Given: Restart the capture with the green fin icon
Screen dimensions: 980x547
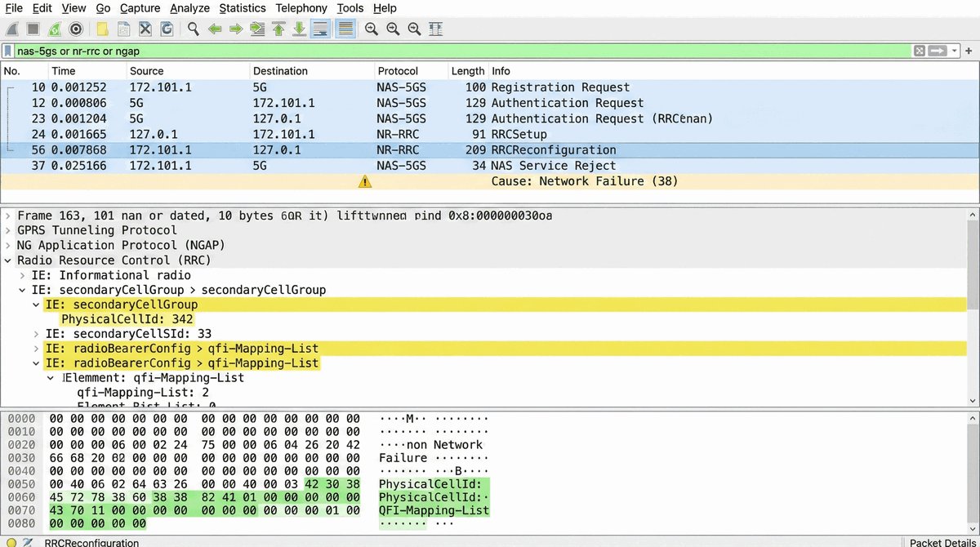Looking at the screenshot, I should pyautogui.click(x=54, y=29).
